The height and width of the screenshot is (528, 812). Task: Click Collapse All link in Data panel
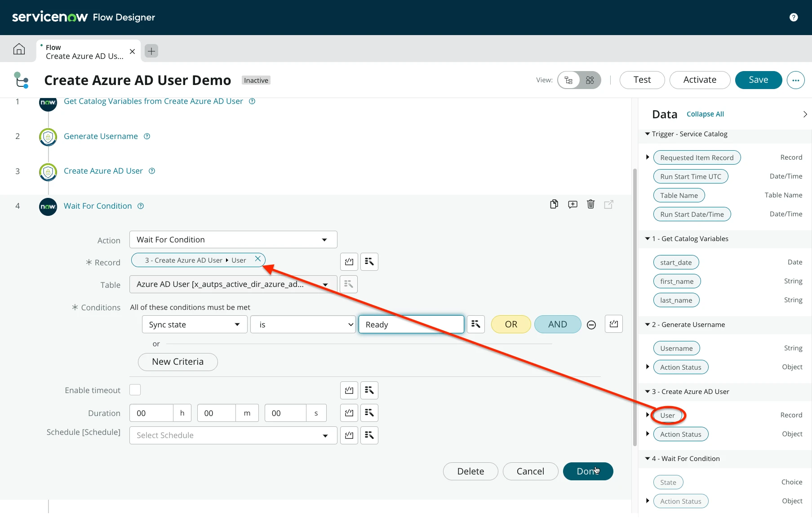pos(705,114)
